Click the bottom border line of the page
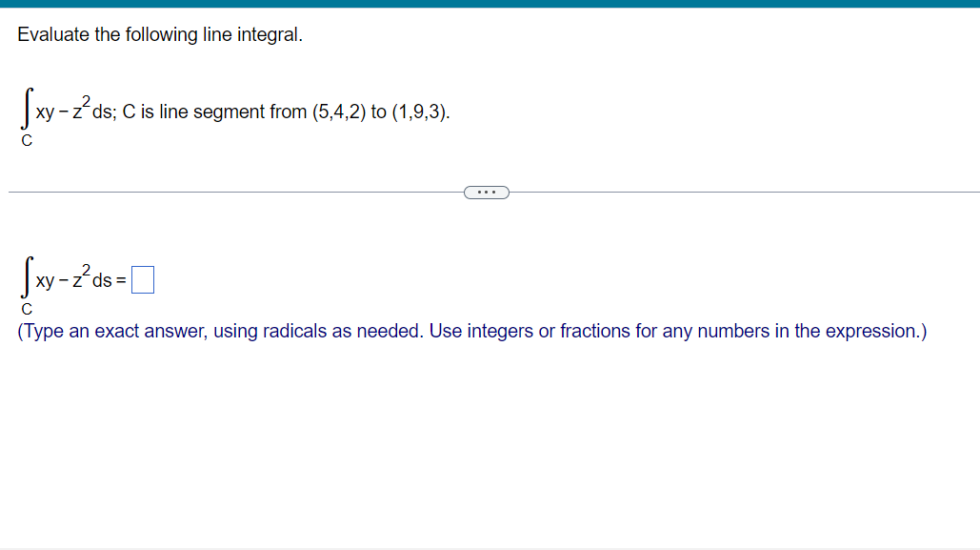 coord(490,548)
